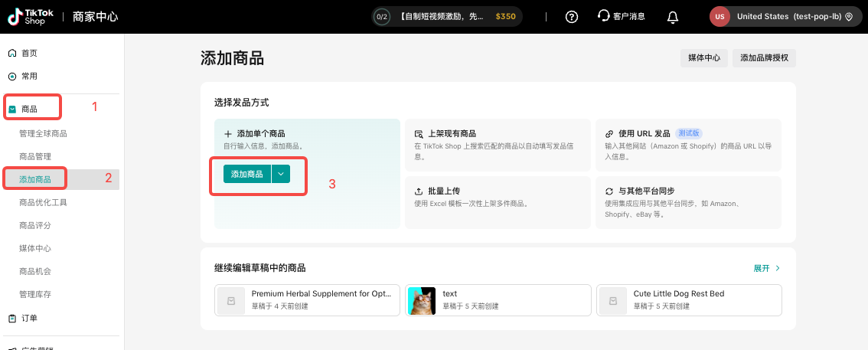
Task: Open the 0/2 task progress indicator
Action: (x=381, y=17)
